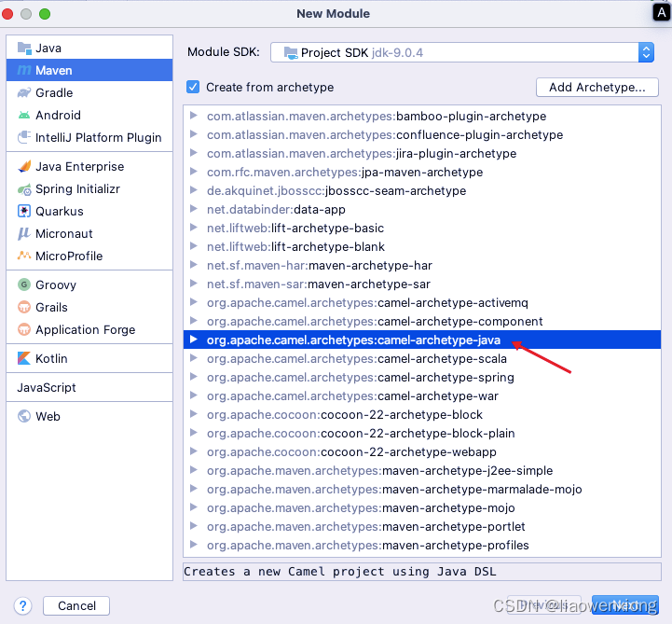
Task: Expand confluence-plugin-archetype entry
Action: click(x=194, y=134)
